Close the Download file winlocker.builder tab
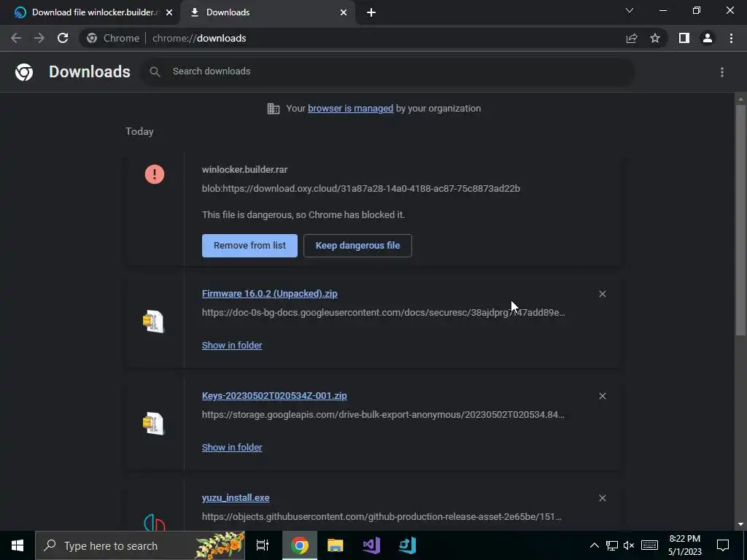 coord(169,12)
